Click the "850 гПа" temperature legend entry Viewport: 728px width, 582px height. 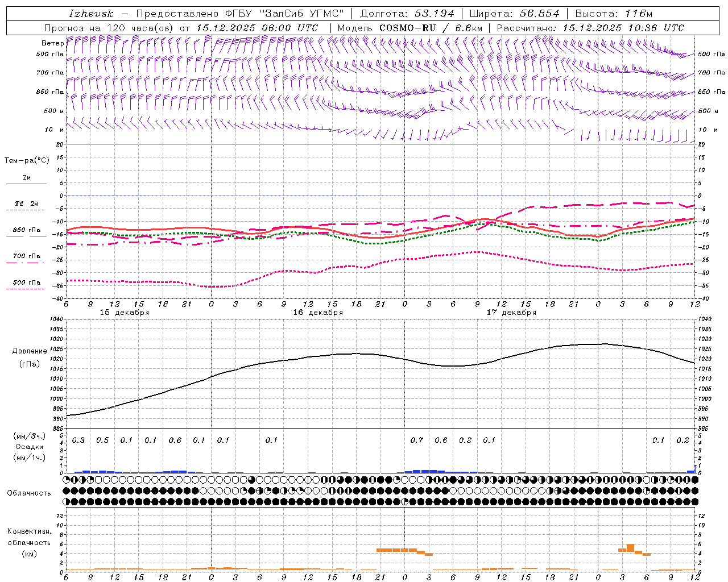26,230
